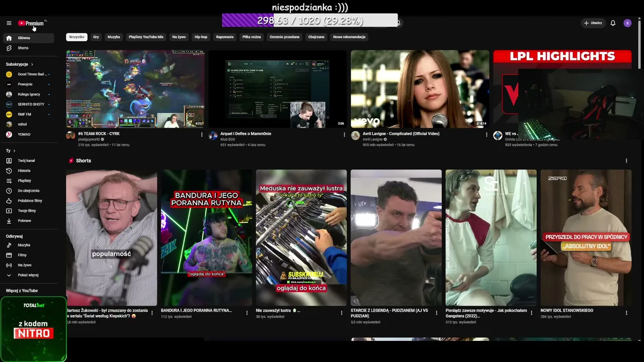Viewport: 644px width, 362px height.
Task: Expand the Ty section
Action: tap(11, 151)
